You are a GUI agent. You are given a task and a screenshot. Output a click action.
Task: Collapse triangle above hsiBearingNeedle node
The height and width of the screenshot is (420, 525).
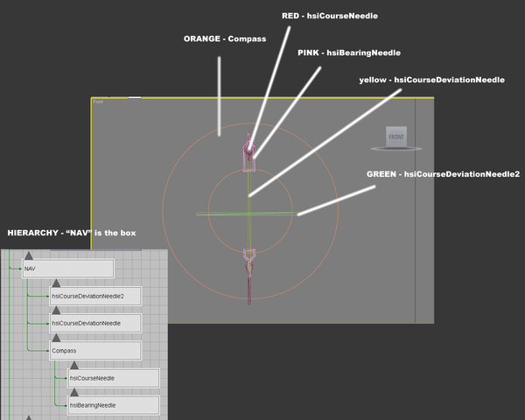click(x=74, y=392)
